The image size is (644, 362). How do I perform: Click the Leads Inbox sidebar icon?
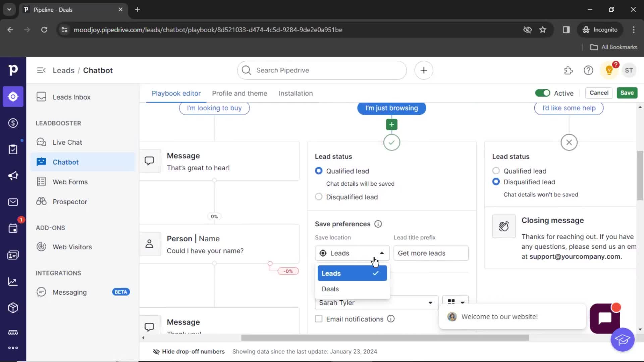point(41,97)
